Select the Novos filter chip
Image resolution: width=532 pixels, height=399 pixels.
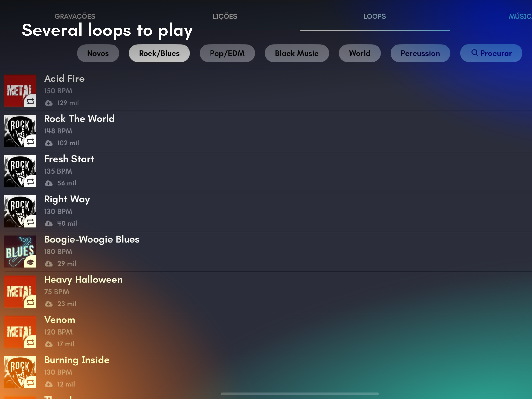98,53
